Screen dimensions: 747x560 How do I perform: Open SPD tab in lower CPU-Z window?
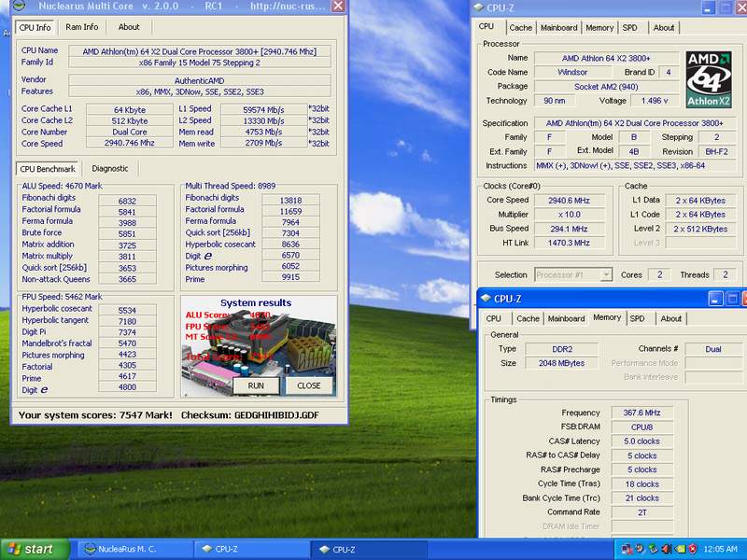click(637, 318)
